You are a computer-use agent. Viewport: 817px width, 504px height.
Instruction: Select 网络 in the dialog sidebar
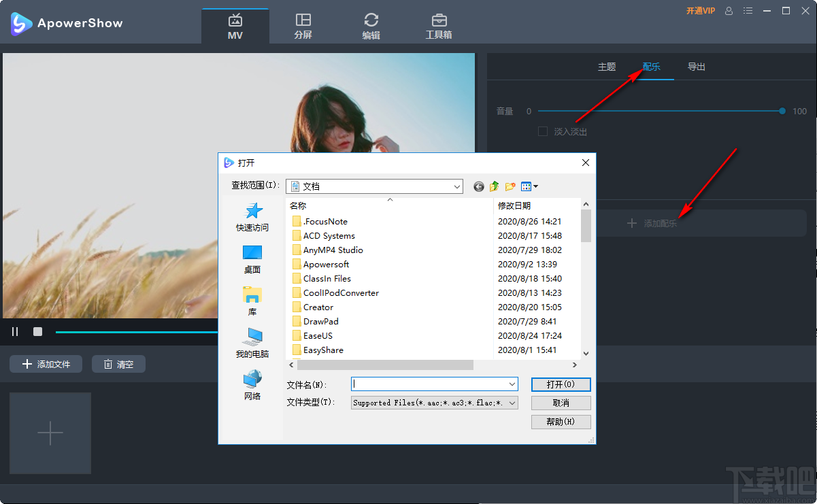[252, 386]
